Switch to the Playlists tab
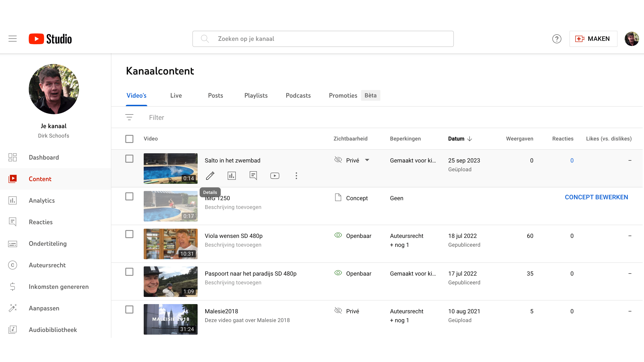Image resolution: width=644 pixels, height=362 pixels. click(256, 95)
